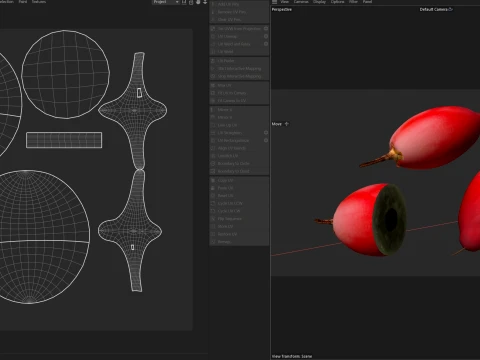Launch the UV Peeler tool
This screenshot has height=360, width=480.
tap(239, 61)
